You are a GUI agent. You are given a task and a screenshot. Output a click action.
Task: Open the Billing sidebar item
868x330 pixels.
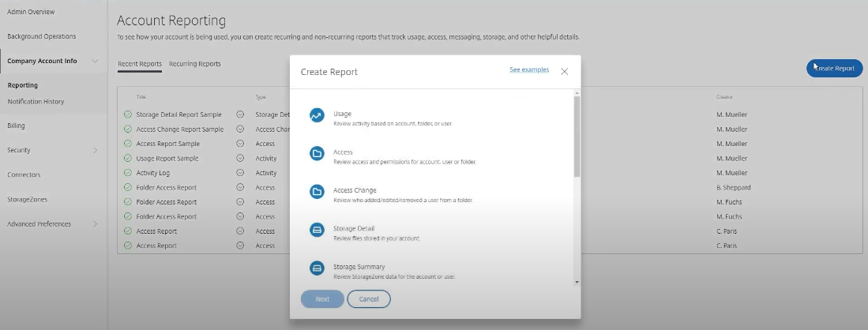(x=16, y=126)
